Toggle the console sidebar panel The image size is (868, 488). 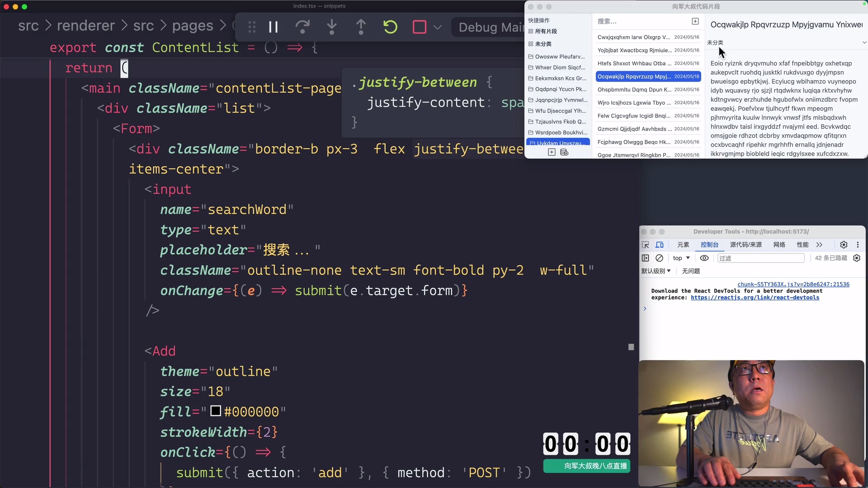click(x=646, y=258)
